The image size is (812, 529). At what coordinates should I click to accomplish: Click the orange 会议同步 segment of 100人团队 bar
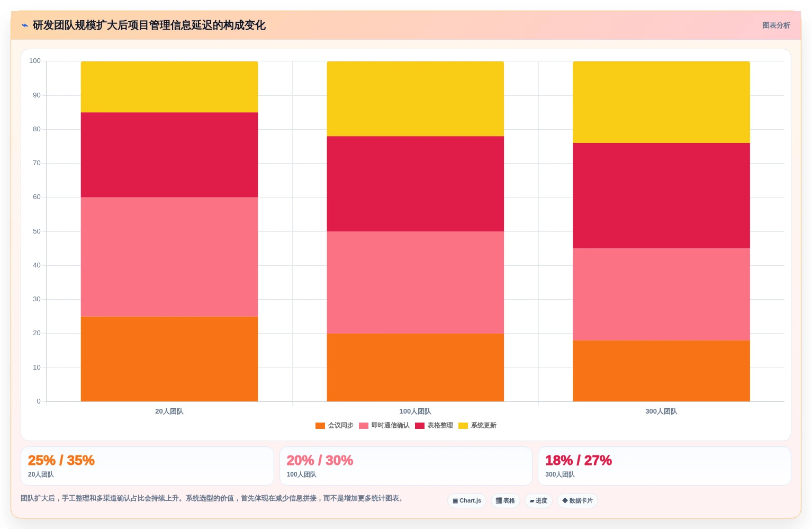tap(416, 367)
